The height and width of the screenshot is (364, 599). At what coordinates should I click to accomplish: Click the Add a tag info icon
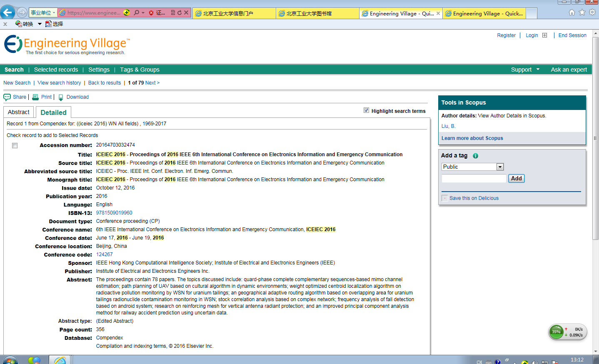click(x=475, y=156)
